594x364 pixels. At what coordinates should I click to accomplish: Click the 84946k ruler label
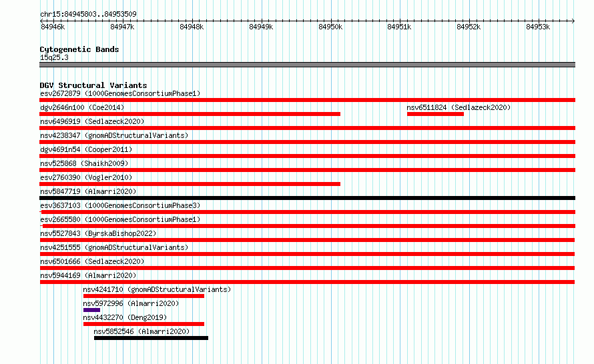(53, 27)
